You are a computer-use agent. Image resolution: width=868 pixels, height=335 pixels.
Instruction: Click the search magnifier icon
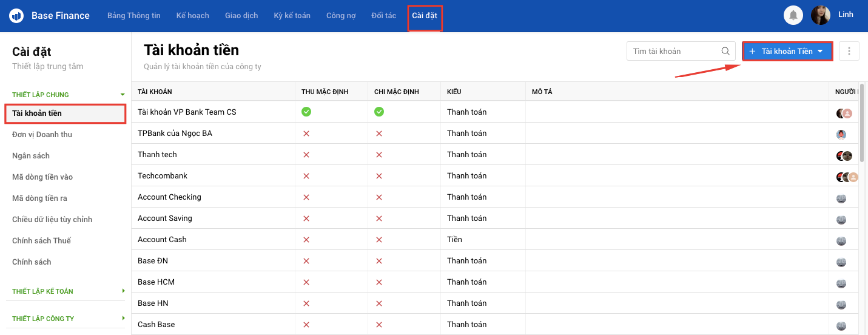pyautogui.click(x=725, y=52)
